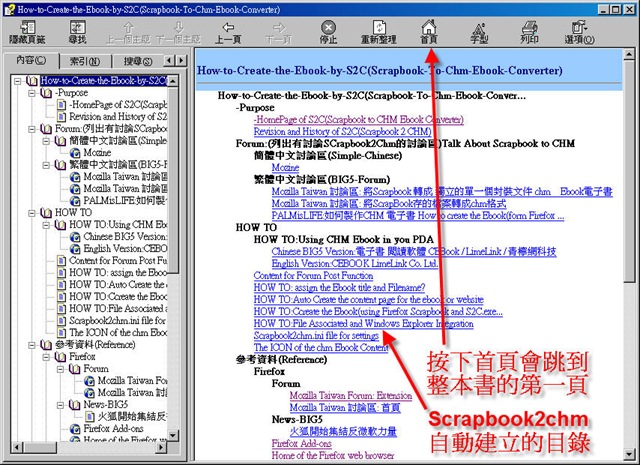Collapse the 繁體中文討論區 tree node
This screenshot has height=465, width=640.
pyautogui.click(x=46, y=165)
